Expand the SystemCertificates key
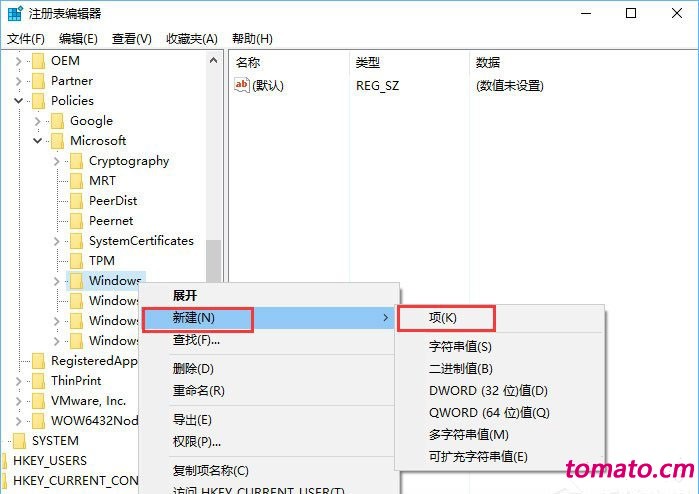699x494 pixels. (x=56, y=241)
